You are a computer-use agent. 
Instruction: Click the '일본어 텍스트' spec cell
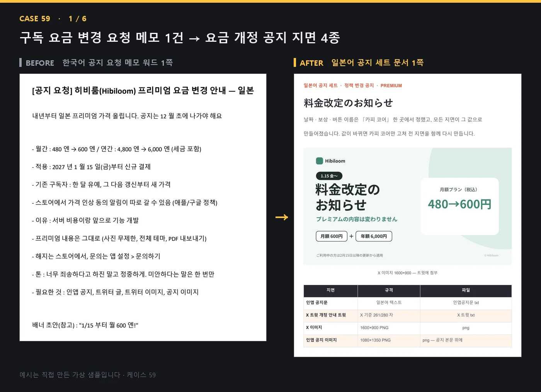(x=389, y=303)
